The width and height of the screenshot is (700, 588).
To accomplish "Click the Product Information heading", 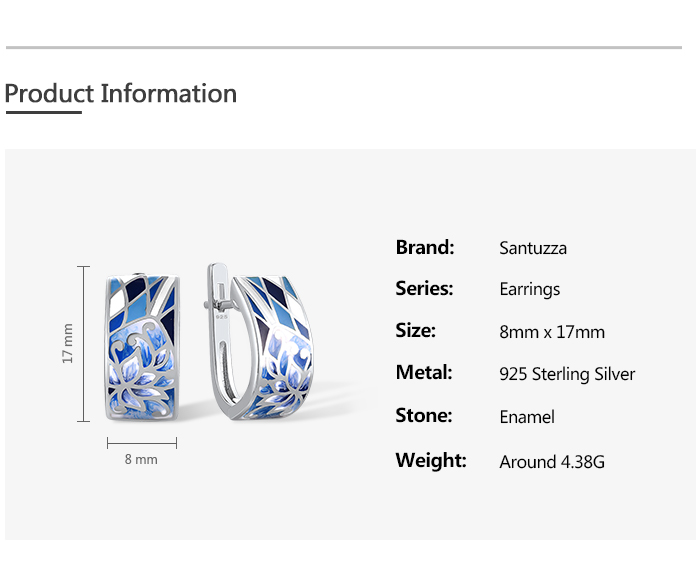I will pos(121,94).
